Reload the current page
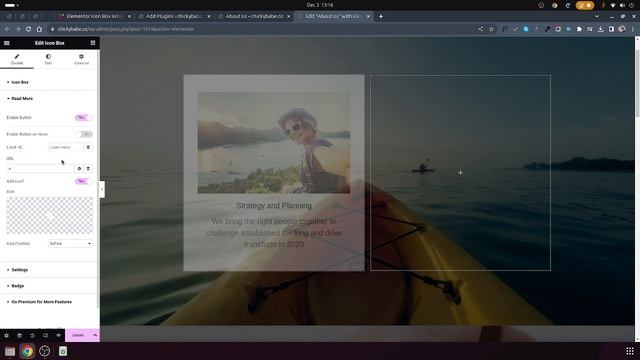 coord(29,29)
